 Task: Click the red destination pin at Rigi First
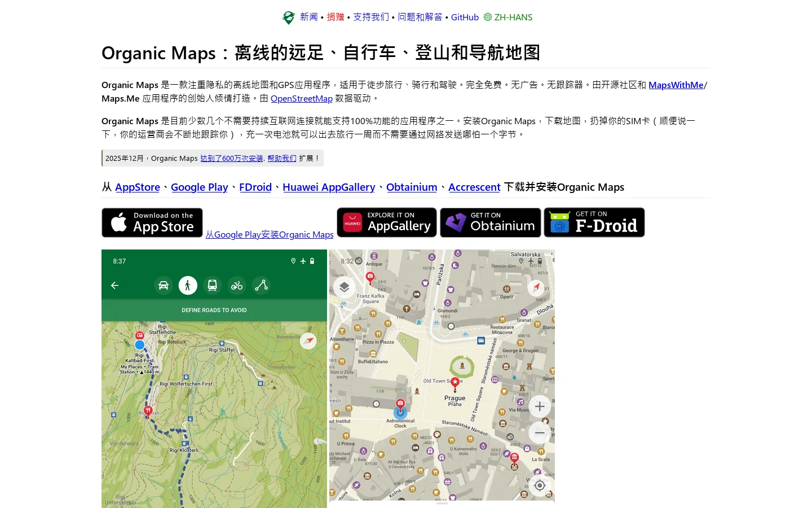click(x=148, y=411)
